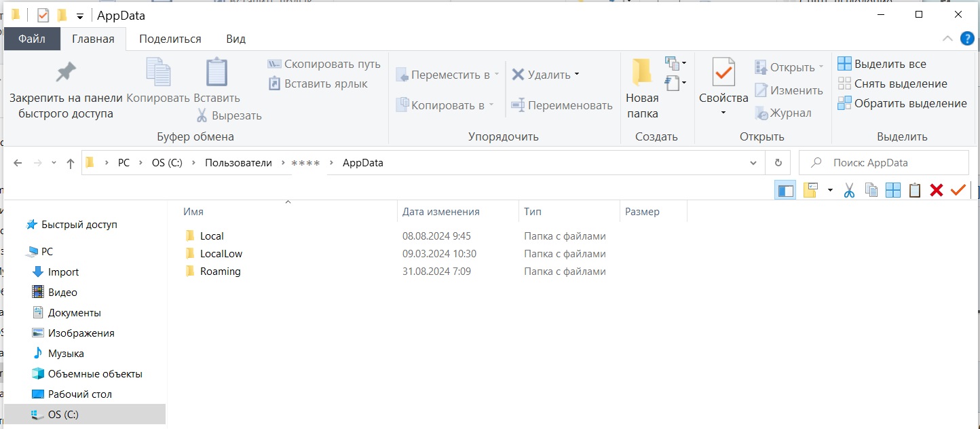Image resolution: width=980 pixels, height=429 pixels.
Task: Expand the Свойства dropdown arrow
Action: click(x=723, y=113)
